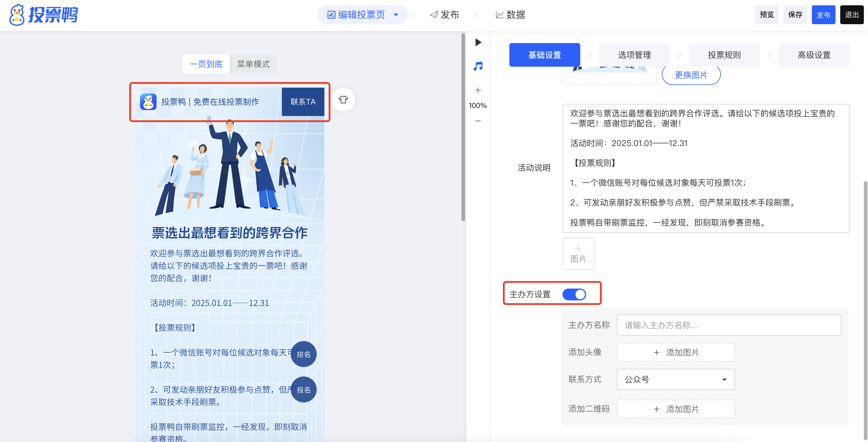Click the shirt theme icon

343,100
